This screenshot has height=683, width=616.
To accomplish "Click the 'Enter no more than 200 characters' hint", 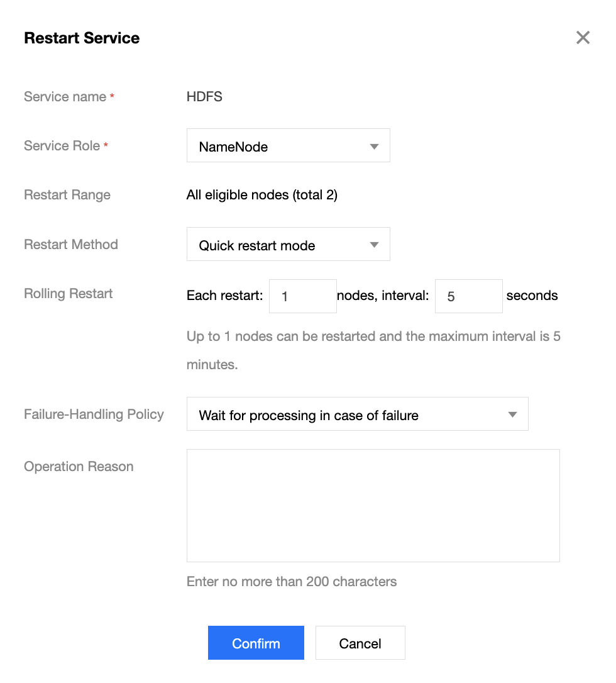I will click(x=292, y=582).
